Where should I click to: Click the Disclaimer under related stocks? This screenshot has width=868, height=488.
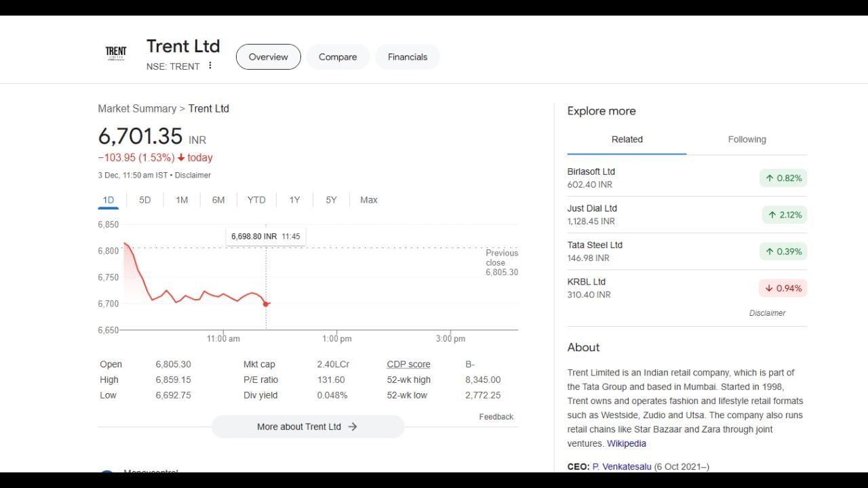pos(767,313)
